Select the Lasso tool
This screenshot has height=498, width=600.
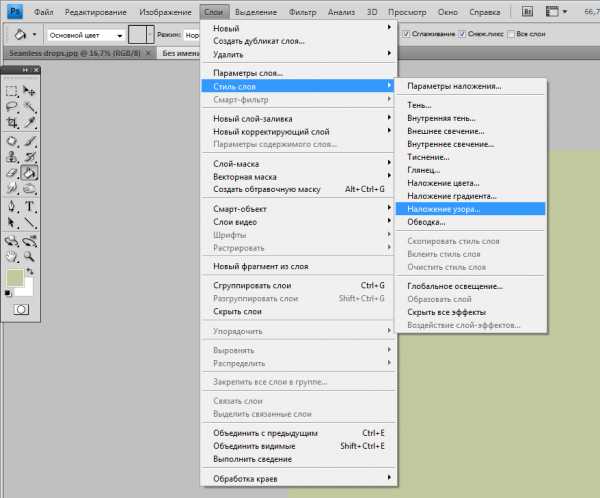coord(12,105)
